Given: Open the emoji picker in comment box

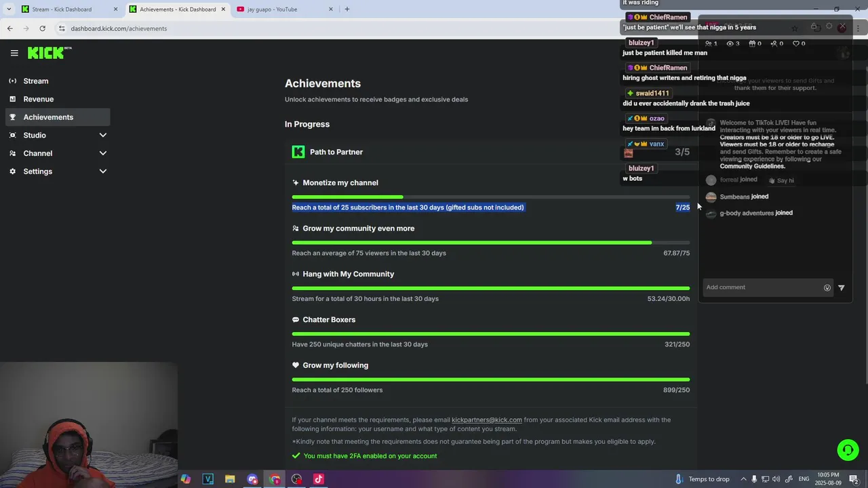Looking at the screenshot, I should click(827, 287).
